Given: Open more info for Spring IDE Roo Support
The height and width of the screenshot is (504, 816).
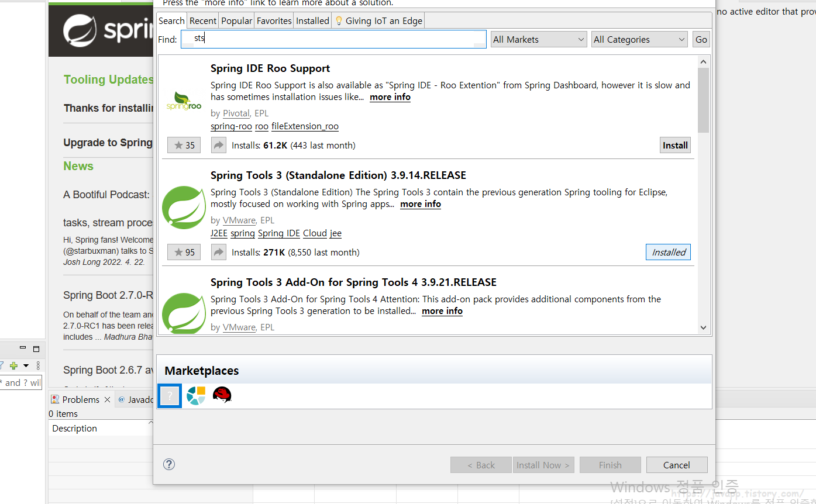Looking at the screenshot, I should (x=390, y=97).
